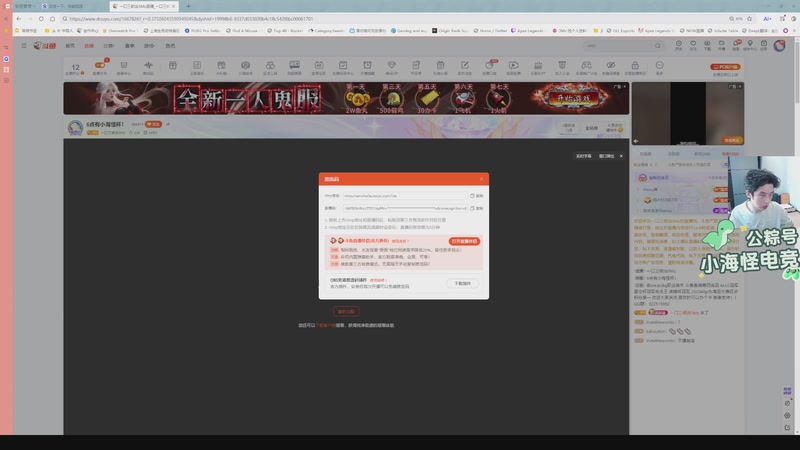Viewport: 800px width, 450px height.
Task: Copy the rtmp address in the dialog
Action: pos(477,196)
